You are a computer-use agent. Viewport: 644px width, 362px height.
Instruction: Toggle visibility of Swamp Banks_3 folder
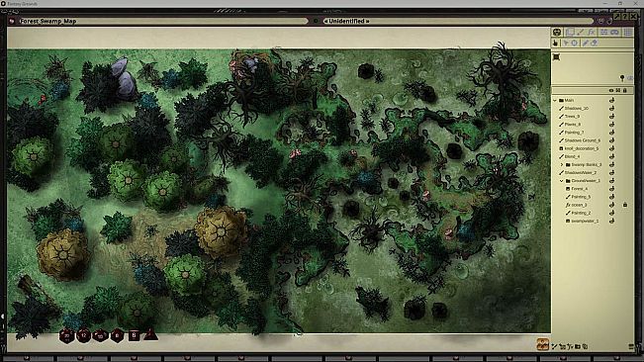coord(611,164)
